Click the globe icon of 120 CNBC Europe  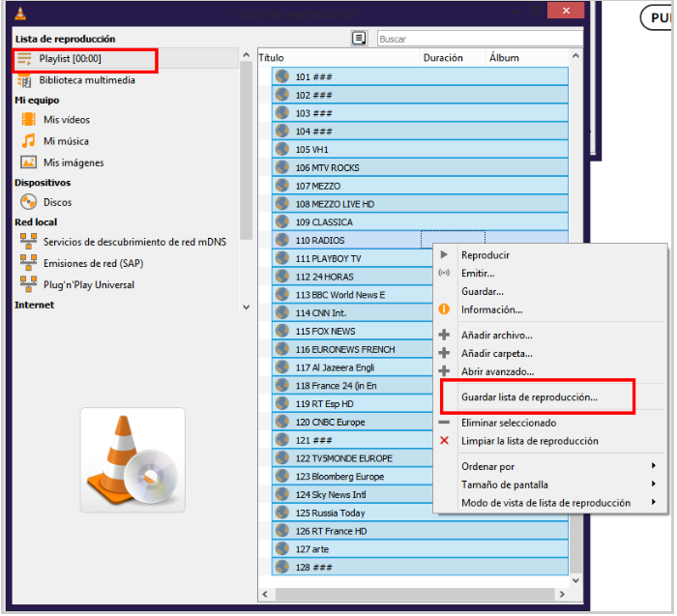pyautogui.click(x=282, y=422)
